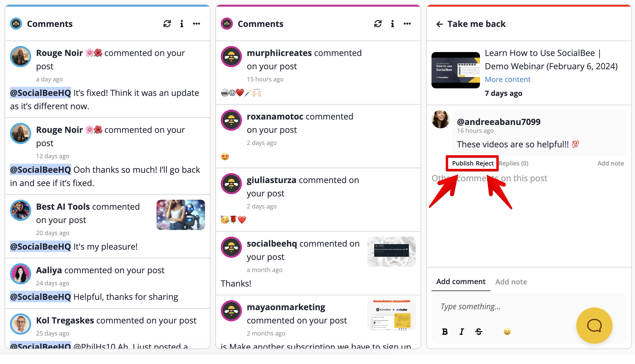Open the SocialBee webinar video thumbnail

pyautogui.click(x=456, y=70)
